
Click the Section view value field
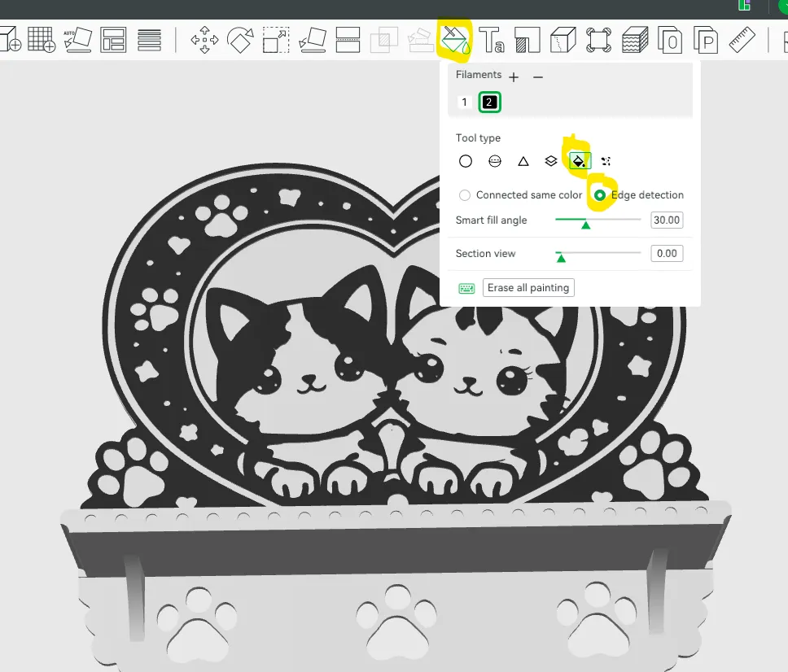pyautogui.click(x=667, y=254)
